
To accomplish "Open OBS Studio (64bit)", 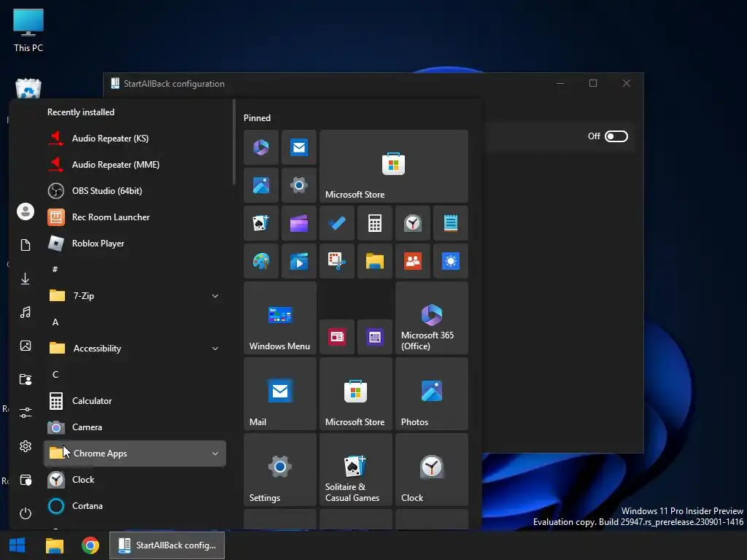I will (x=135, y=191).
